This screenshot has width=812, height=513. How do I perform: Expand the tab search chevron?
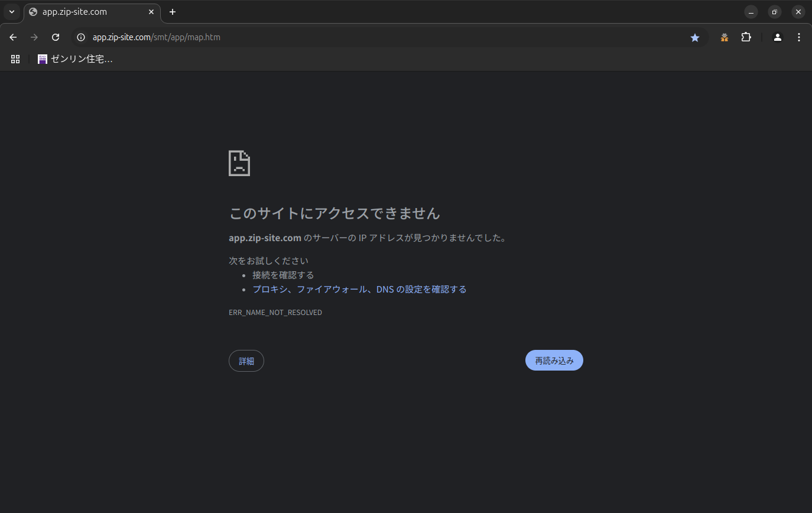coord(11,12)
